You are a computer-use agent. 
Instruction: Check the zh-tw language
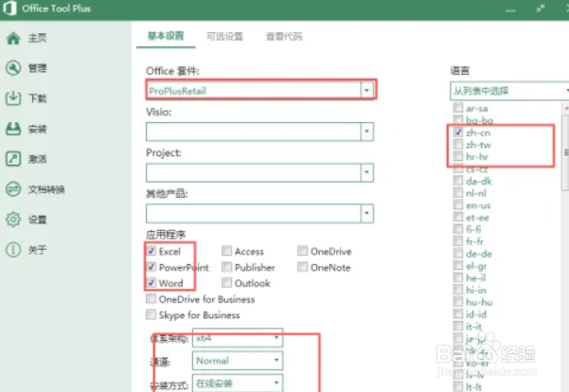458,144
